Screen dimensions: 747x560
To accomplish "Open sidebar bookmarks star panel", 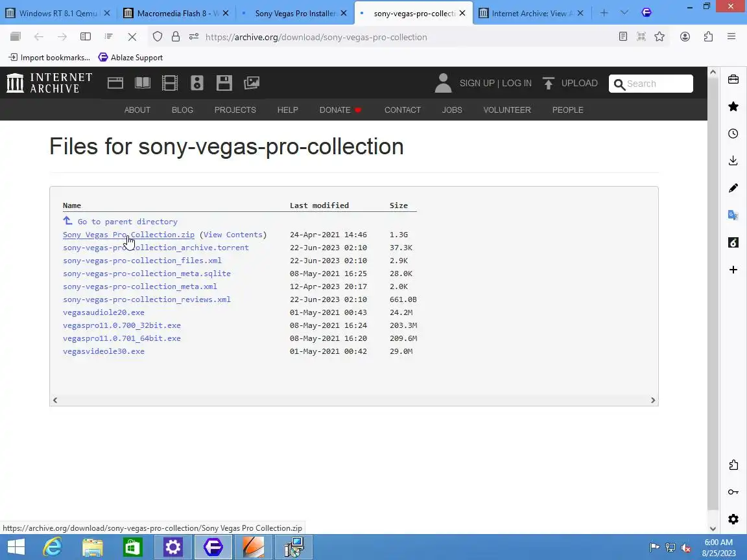I will [733, 106].
